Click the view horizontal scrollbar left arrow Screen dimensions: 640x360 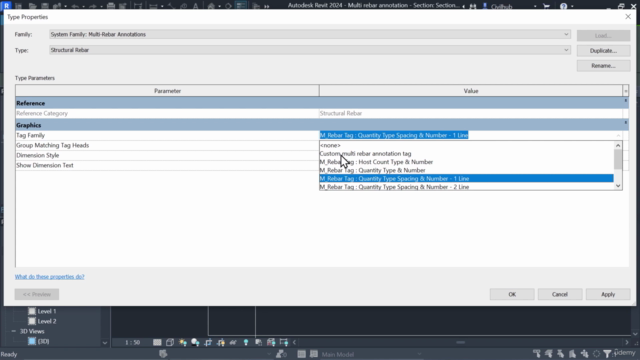pos(294,342)
